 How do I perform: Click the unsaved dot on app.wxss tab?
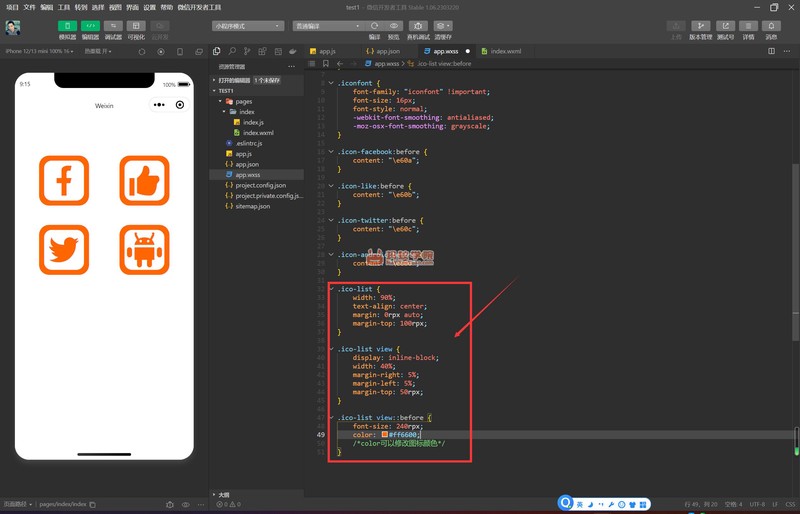coord(467,51)
